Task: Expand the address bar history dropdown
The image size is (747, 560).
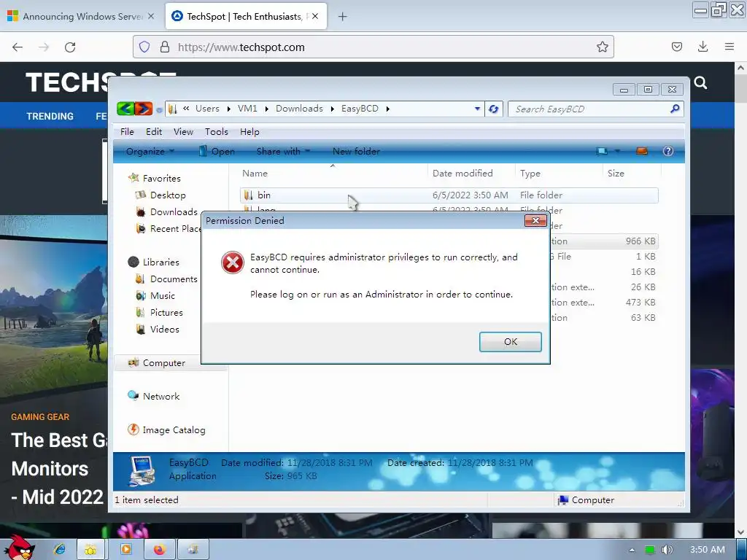Action: click(477, 109)
